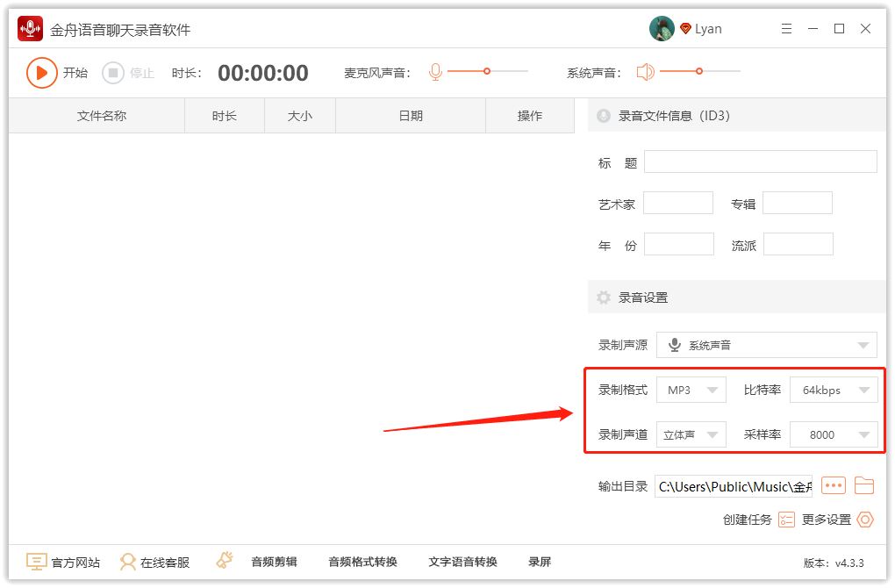The width and height of the screenshot is (895, 588).
Task: Click the orange Start recording play icon
Action: [x=41, y=73]
